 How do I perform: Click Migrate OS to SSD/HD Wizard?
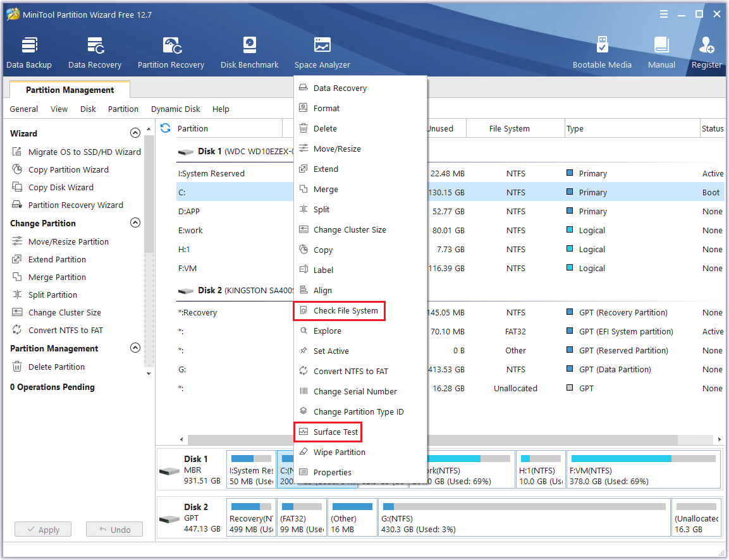[x=84, y=152]
